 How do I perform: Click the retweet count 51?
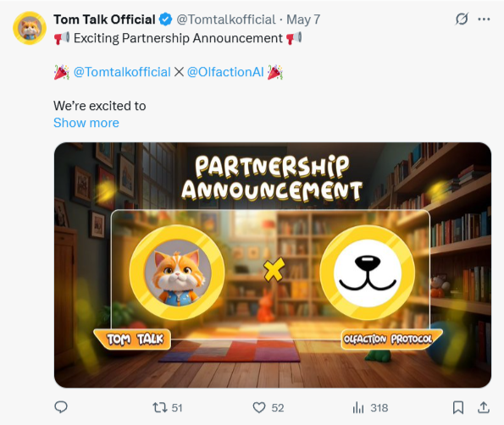click(x=177, y=408)
